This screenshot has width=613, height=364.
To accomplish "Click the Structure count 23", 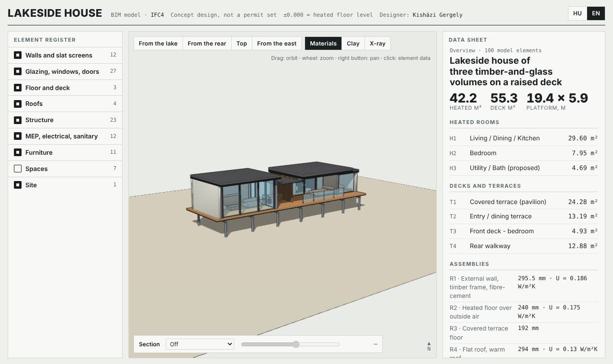I will pyautogui.click(x=113, y=120).
